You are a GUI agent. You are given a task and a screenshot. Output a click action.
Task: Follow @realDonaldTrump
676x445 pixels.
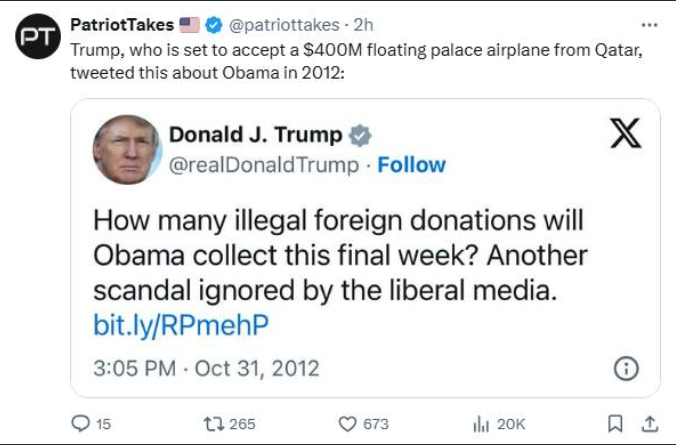pyautogui.click(x=411, y=165)
